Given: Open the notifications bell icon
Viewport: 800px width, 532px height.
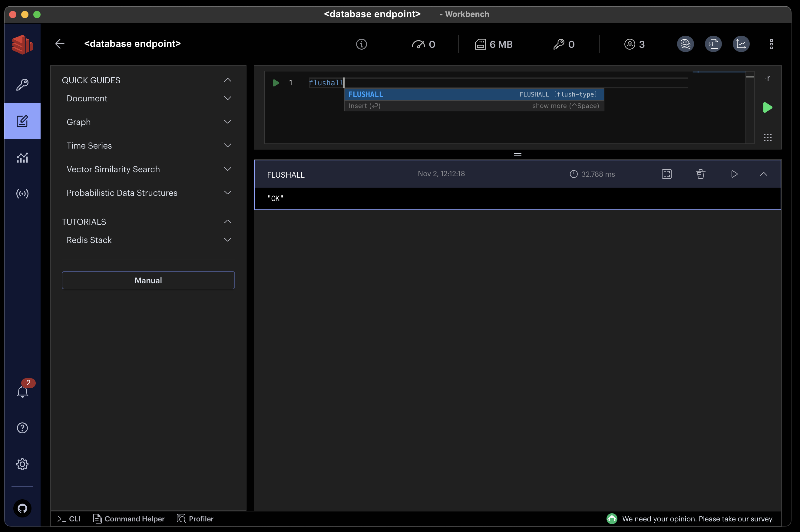Looking at the screenshot, I should tap(22, 392).
